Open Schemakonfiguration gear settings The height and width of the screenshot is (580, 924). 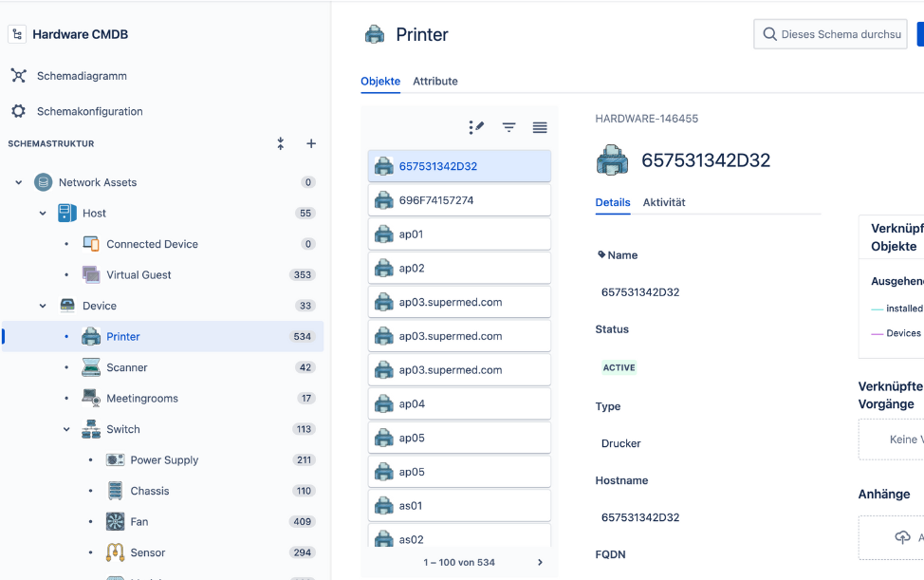tap(89, 111)
